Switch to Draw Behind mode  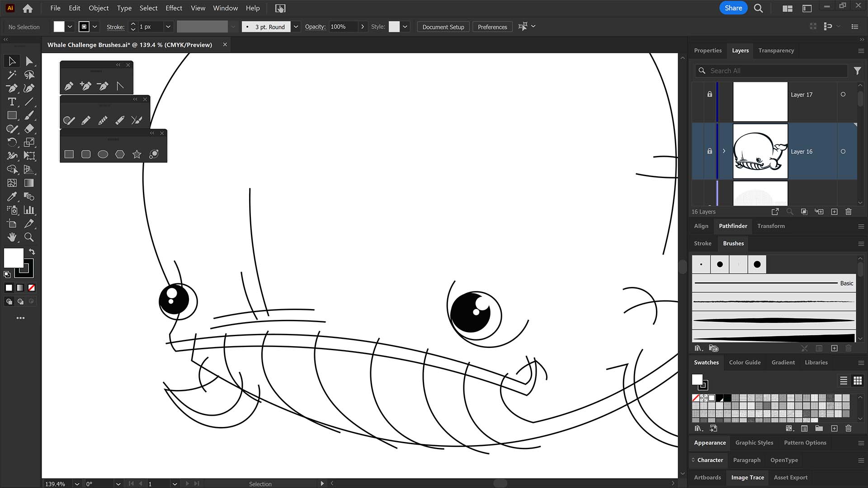(x=20, y=301)
